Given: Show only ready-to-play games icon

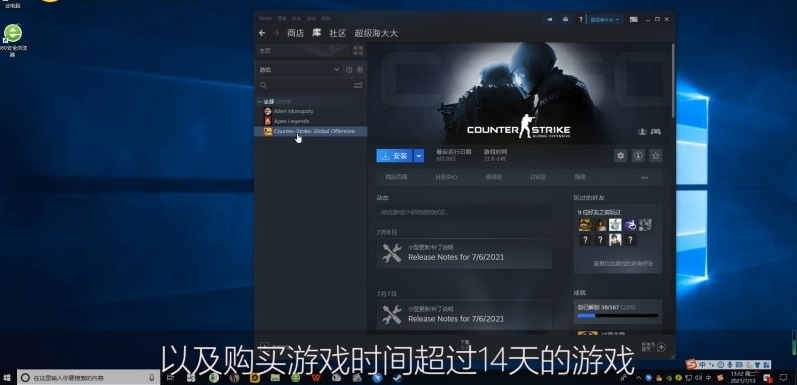Looking at the screenshot, I should tap(360, 70).
